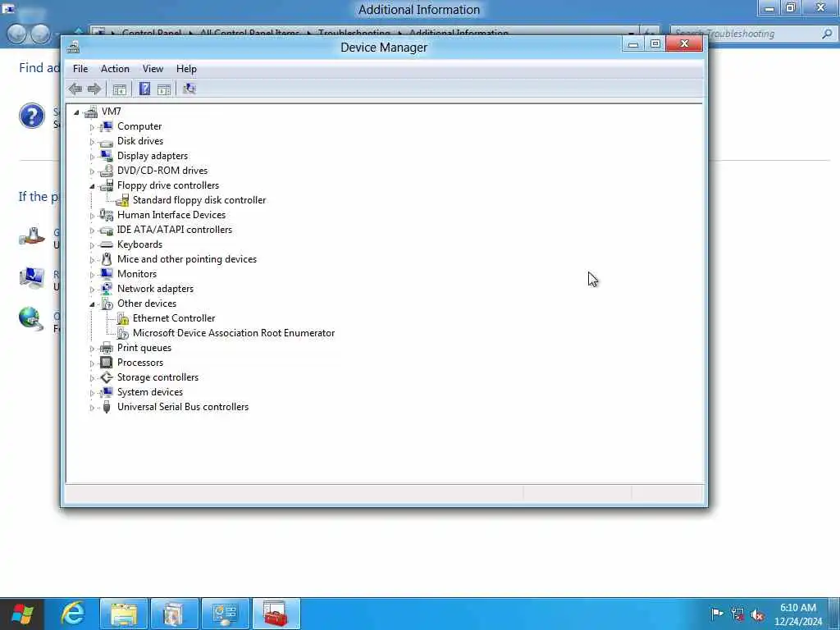Click the Device Manager toolbox taskbar button
Viewport: 840px width, 630px height.
[x=276, y=614]
